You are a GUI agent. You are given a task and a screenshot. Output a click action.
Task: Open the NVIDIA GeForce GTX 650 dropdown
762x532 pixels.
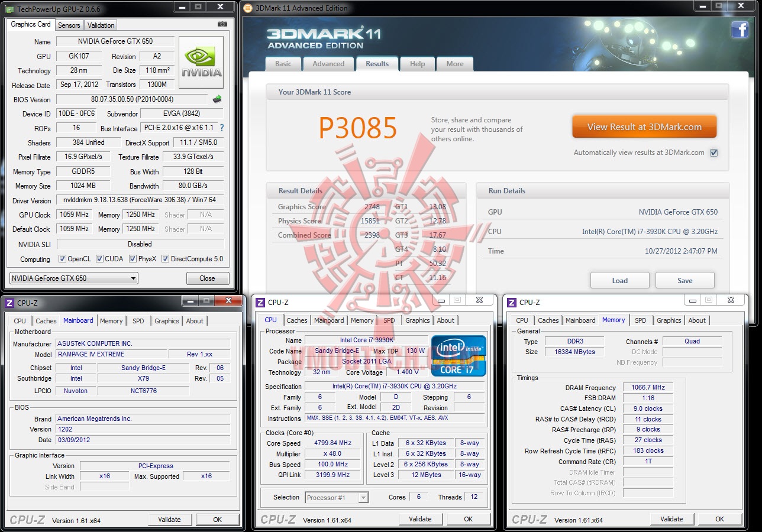click(74, 278)
